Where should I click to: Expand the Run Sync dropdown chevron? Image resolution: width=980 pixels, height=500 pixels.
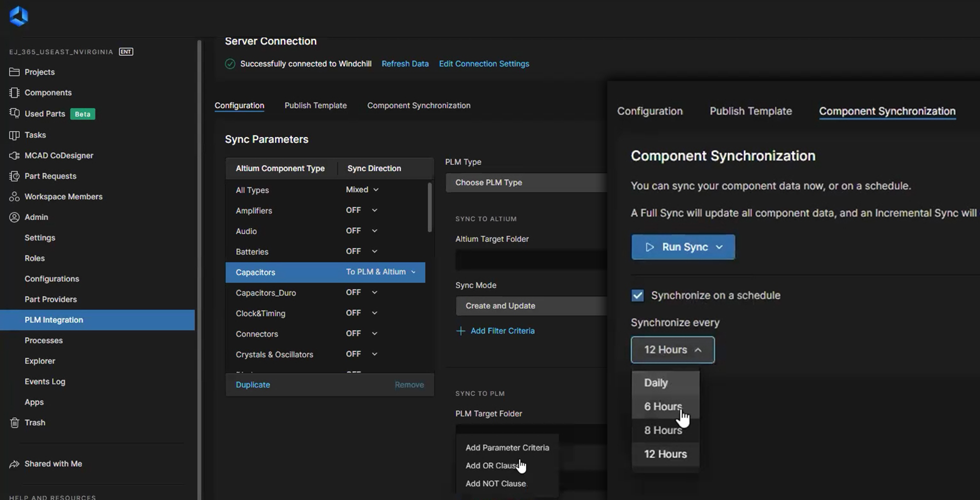pyautogui.click(x=719, y=247)
